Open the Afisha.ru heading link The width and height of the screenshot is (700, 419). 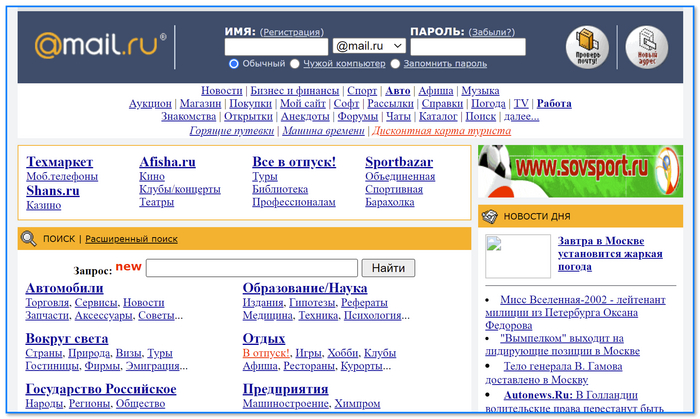(167, 162)
